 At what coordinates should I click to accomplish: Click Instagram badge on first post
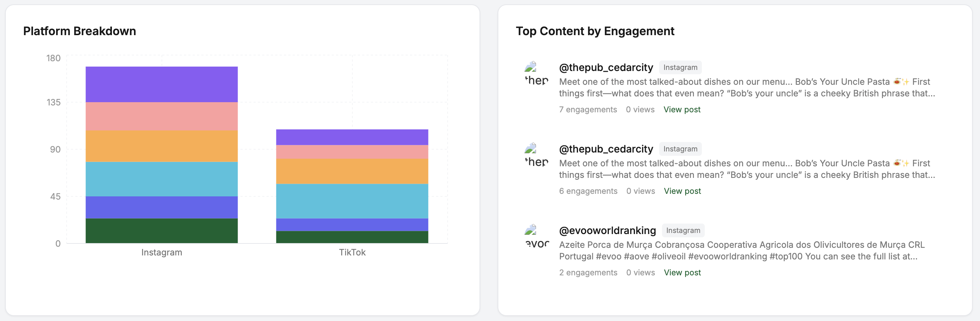tap(680, 67)
